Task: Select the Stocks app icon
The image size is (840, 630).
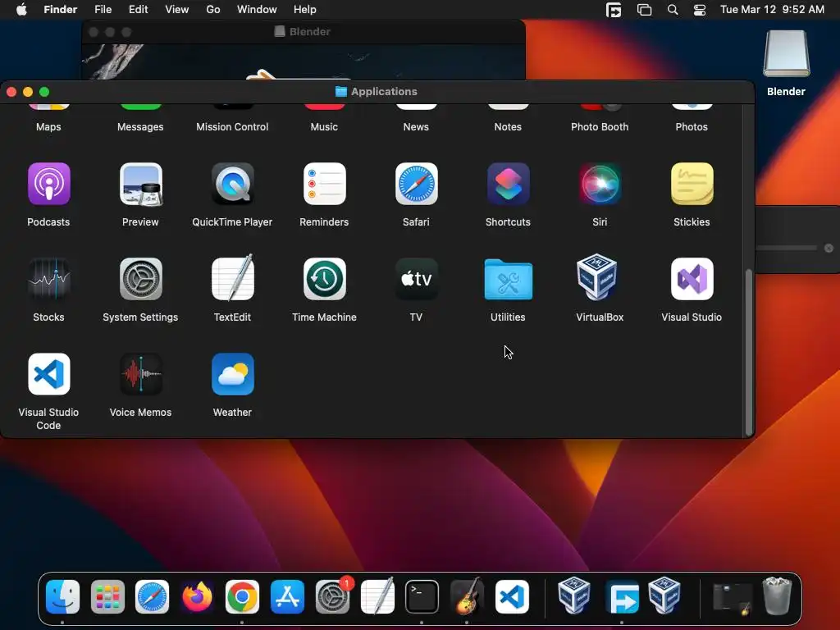Action: [x=48, y=279]
